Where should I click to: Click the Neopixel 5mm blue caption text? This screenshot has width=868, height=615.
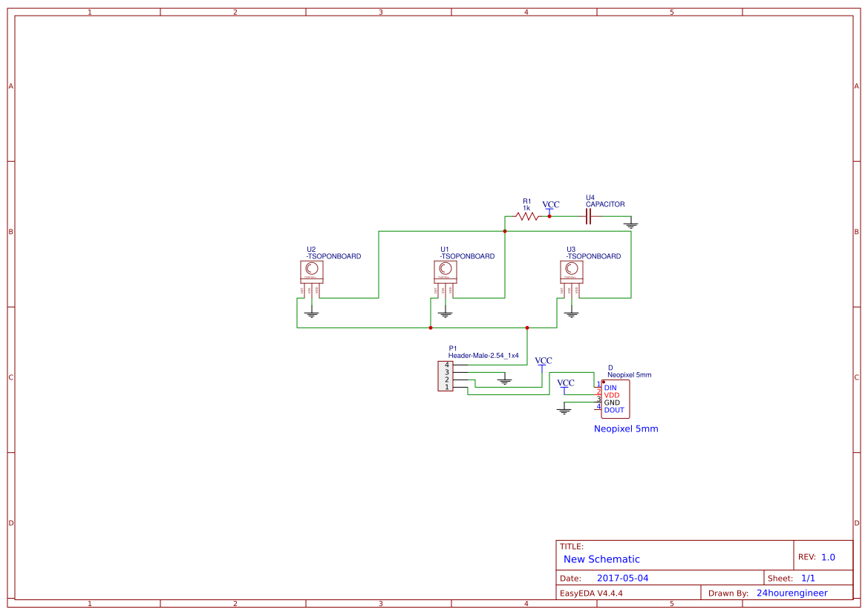click(626, 429)
